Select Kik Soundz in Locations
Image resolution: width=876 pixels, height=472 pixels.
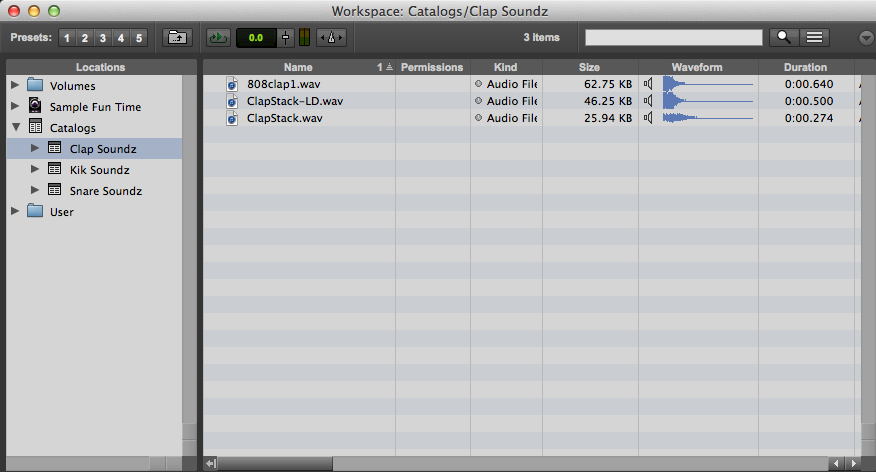99,170
